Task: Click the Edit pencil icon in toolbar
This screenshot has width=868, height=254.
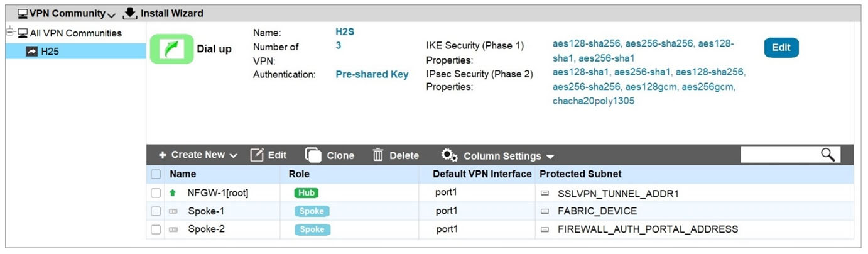Action: click(256, 155)
